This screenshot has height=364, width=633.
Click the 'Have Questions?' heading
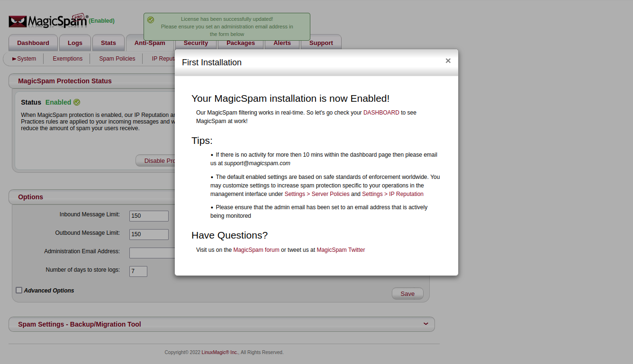[229, 235]
